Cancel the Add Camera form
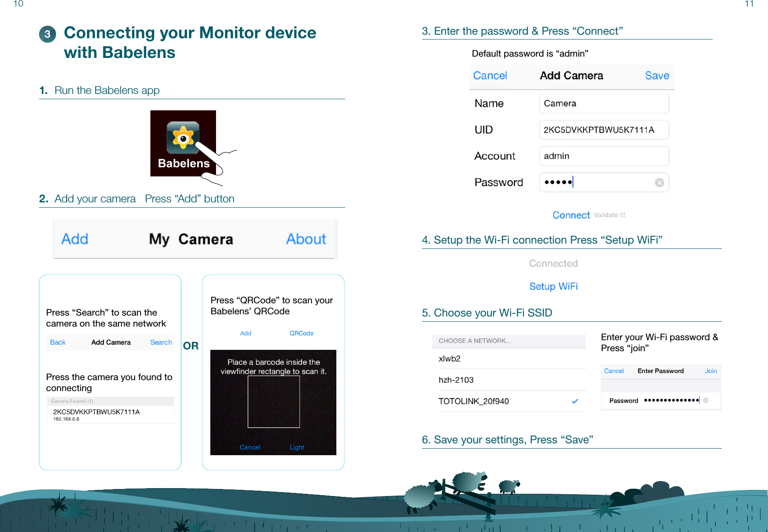This screenshot has width=768, height=532. coord(490,75)
